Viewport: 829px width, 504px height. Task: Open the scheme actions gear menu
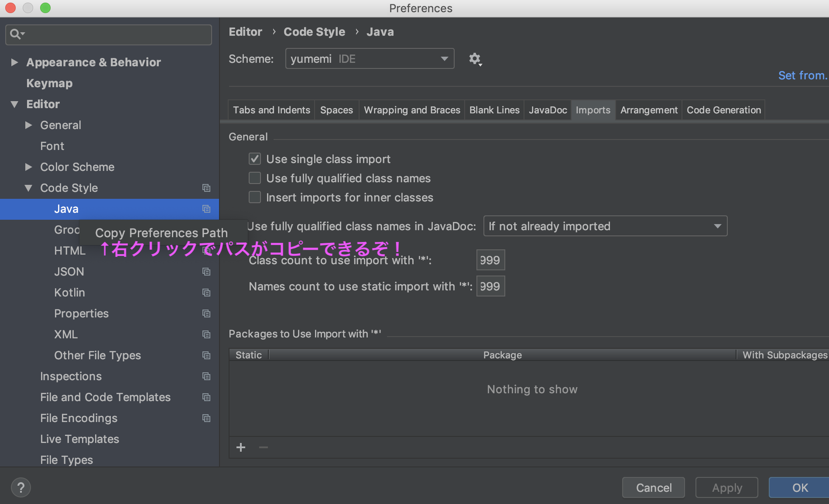coord(475,59)
